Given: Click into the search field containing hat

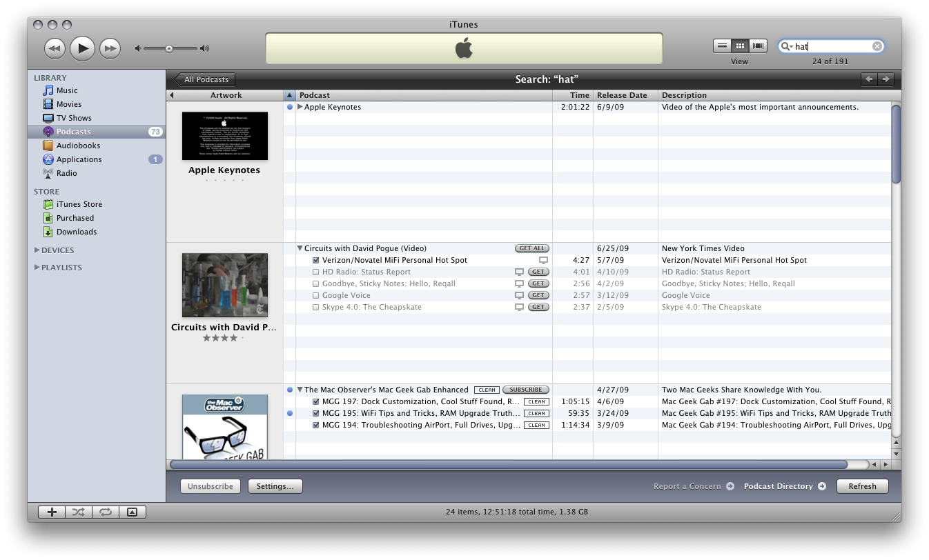Looking at the screenshot, I should click(831, 46).
